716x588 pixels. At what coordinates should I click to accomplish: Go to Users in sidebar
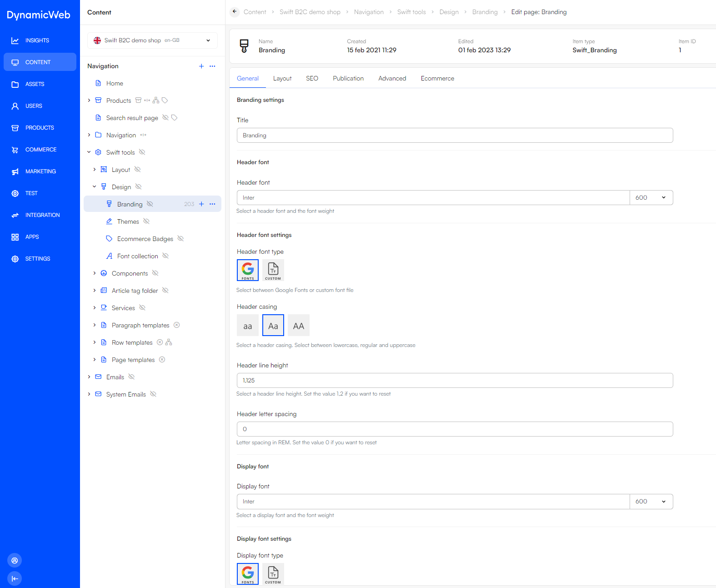pyautogui.click(x=40, y=106)
